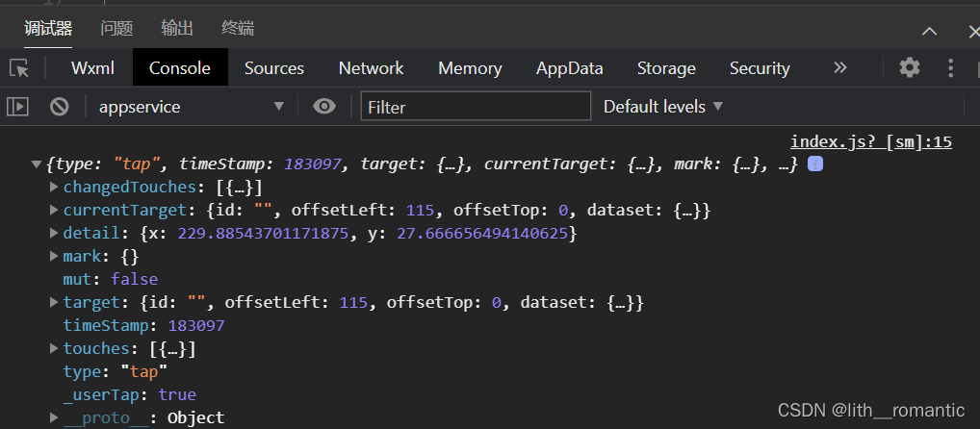Select the 调试器 panel tab
The height and width of the screenshot is (429, 980).
pyautogui.click(x=48, y=28)
